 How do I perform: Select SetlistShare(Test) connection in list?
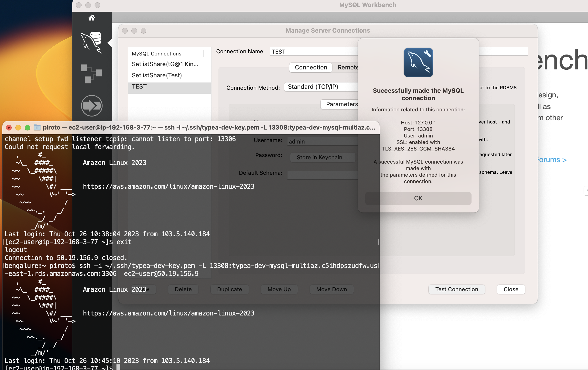point(157,75)
